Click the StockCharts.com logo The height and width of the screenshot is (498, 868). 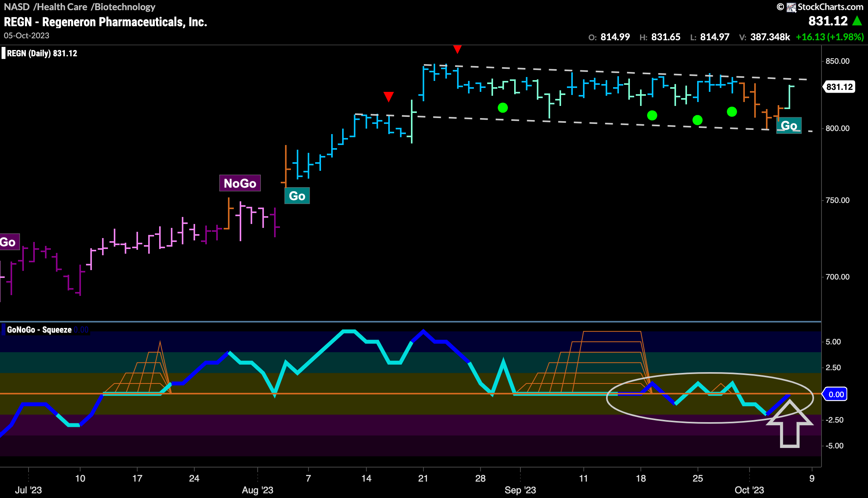pos(825,7)
